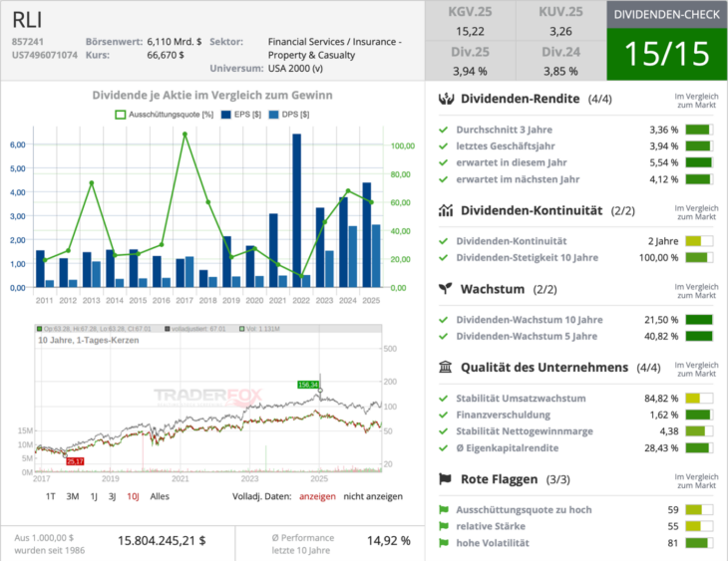Image resolution: width=728 pixels, height=561 pixels.
Task: Select the 10J chart range
Action: (x=133, y=496)
